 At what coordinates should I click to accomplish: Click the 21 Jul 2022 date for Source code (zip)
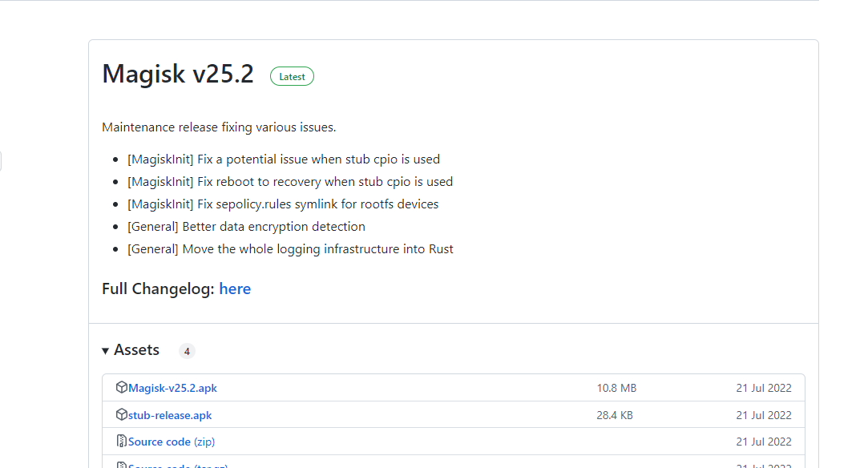(763, 442)
